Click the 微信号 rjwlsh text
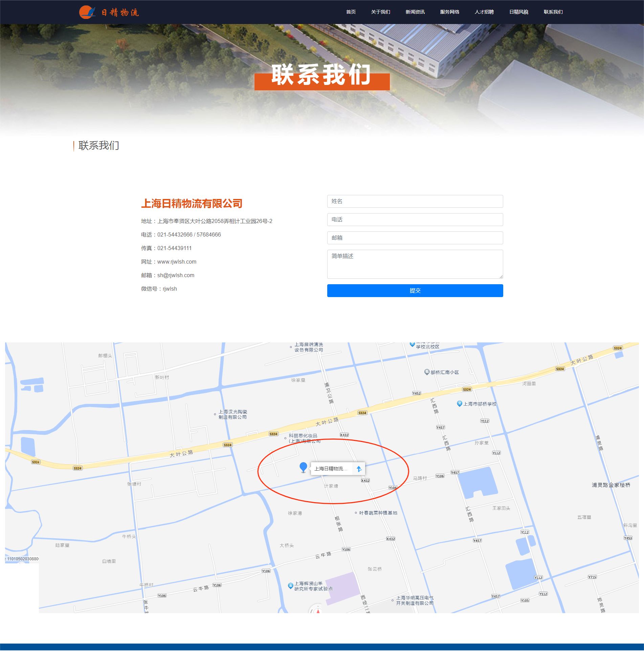The height and width of the screenshot is (651, 644). (x=159, y=289)
